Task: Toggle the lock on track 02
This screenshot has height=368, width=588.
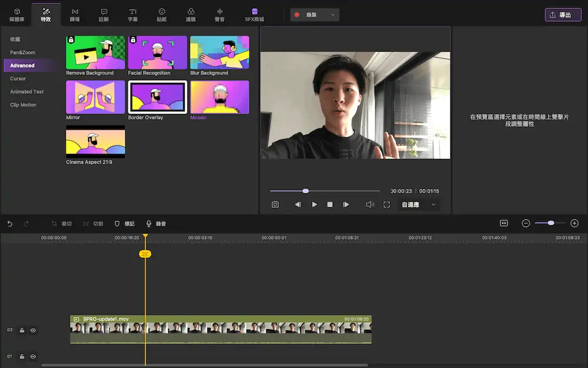Action: click(22, 330)
